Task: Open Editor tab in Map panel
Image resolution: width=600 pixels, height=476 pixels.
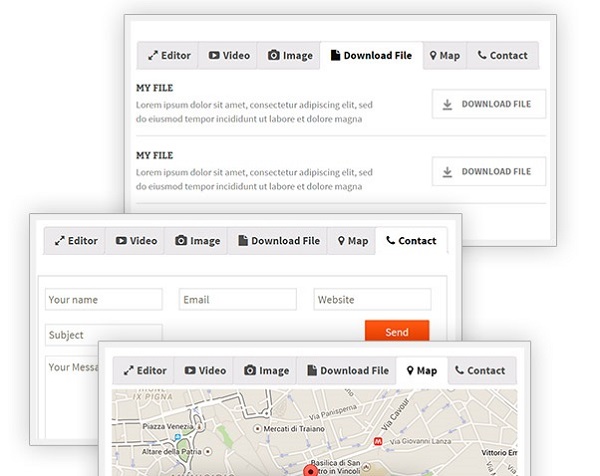Action: 144,371
